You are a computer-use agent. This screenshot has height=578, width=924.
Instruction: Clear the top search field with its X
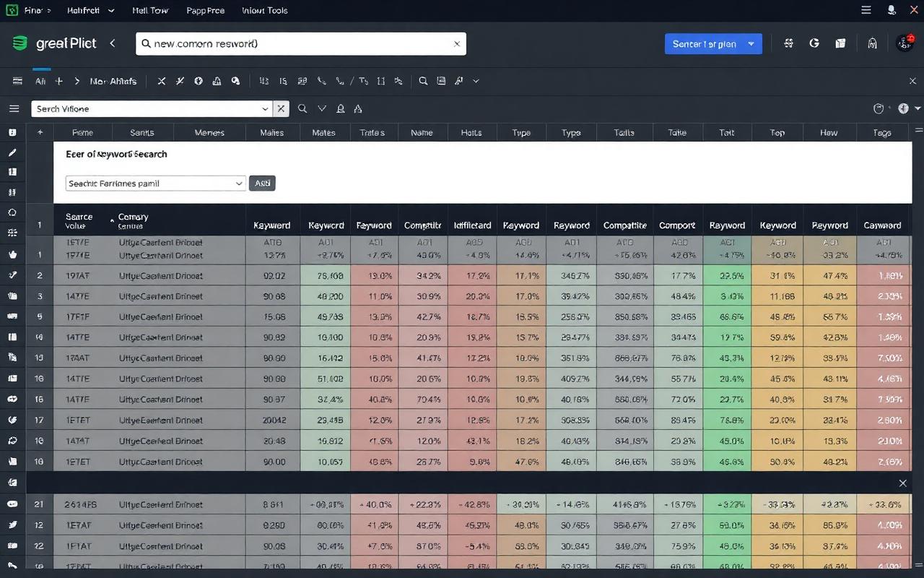[456, 44]
